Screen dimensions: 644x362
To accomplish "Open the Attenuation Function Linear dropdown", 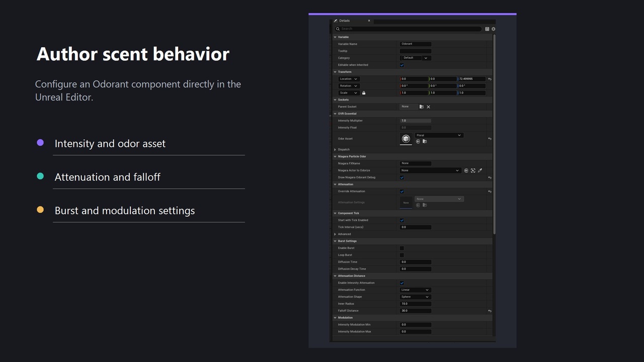I will coord(416,290).
